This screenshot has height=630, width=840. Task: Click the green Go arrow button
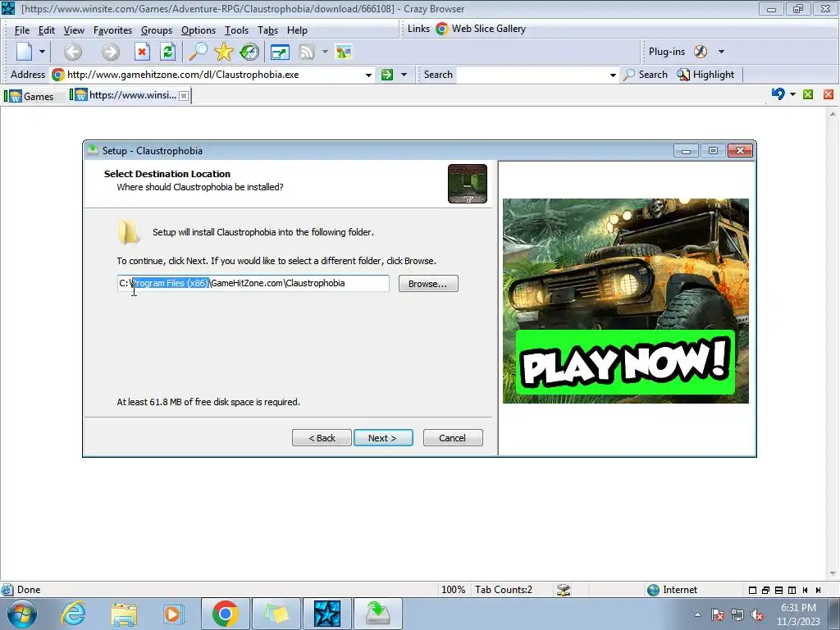click(387, 75)
